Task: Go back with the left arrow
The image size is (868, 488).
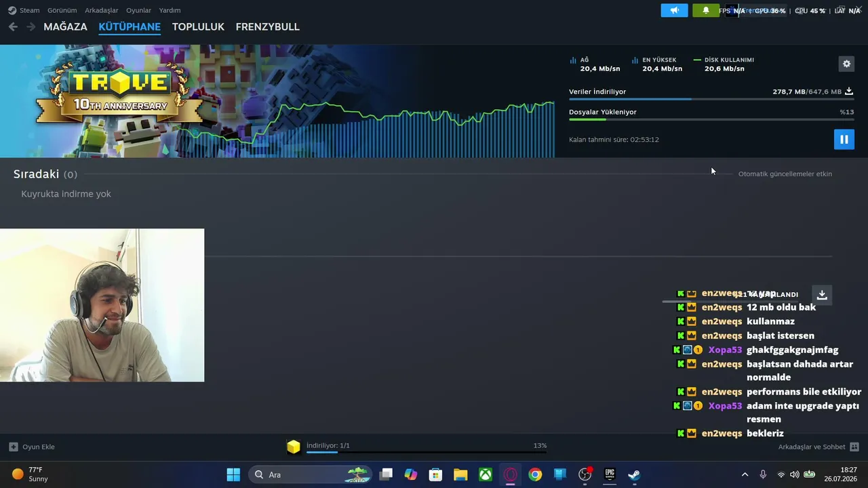Action: coord(13,26)
